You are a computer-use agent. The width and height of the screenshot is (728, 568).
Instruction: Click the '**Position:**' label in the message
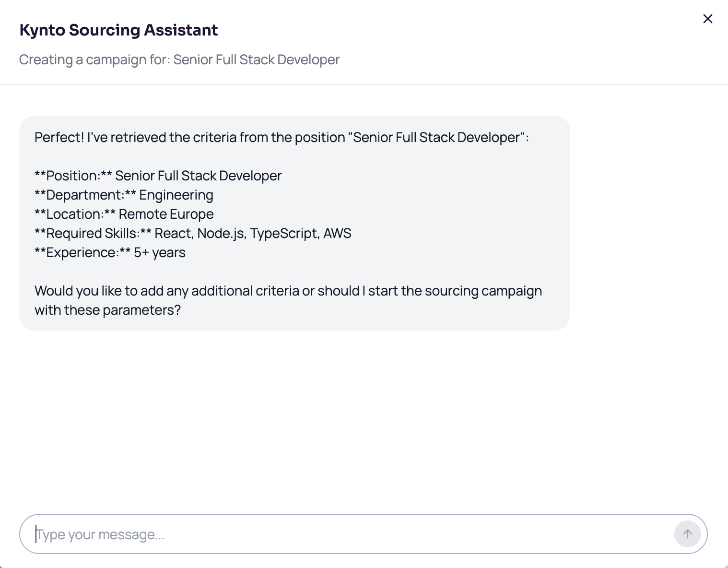[x=73, y=176]
